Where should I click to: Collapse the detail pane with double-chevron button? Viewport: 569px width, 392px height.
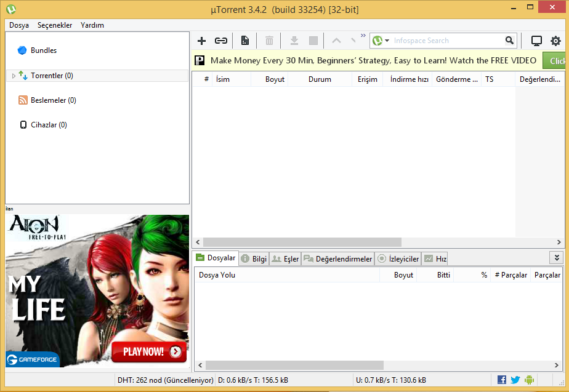557,258
